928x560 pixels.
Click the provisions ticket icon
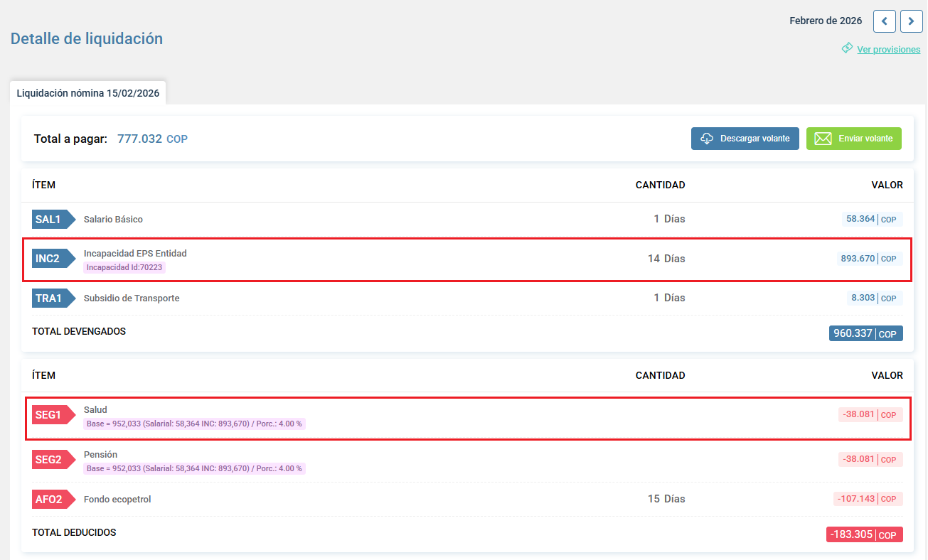coord(847,48)
